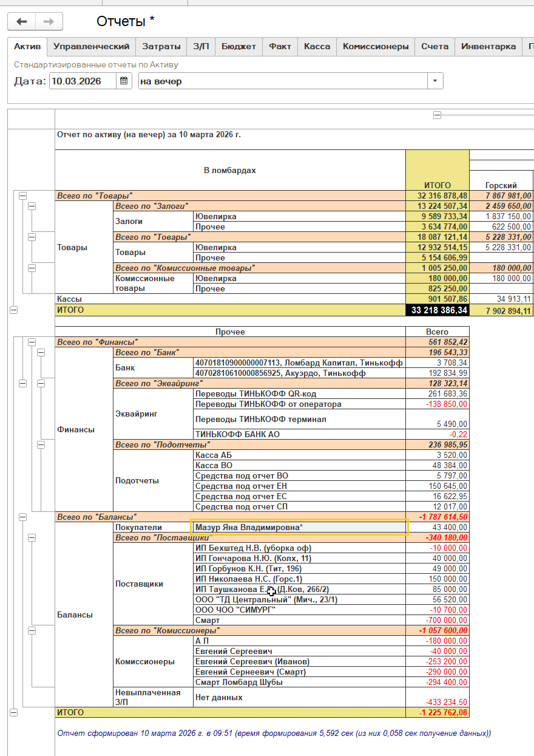Collapse the section ending at ИТОГО -1 225 762,08
Screen dimensions: 534x756
point(13,712)
